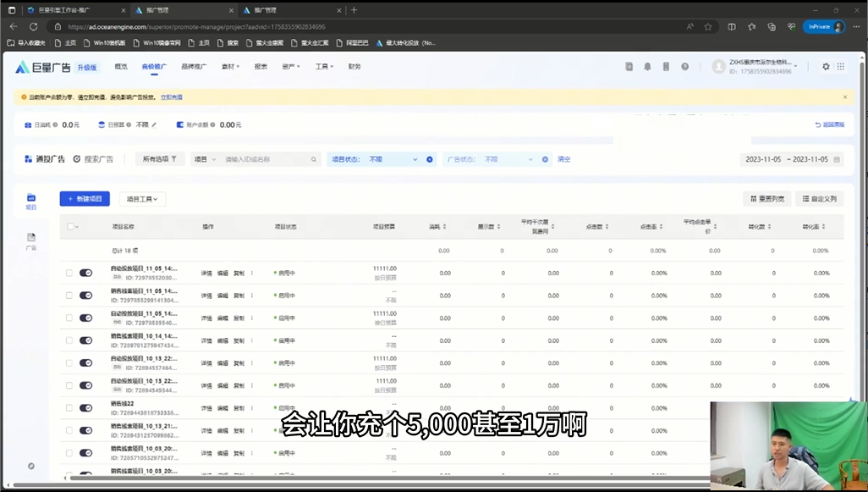The image size is (868, 492).
Task: Open the 报表 nav tab
Action: coord(261,67)
